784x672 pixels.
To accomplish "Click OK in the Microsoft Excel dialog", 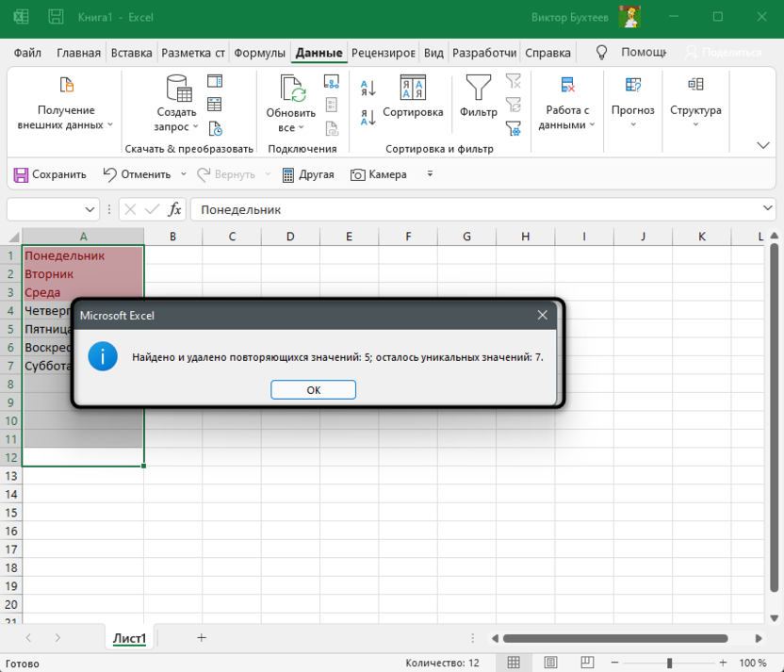I will pos(313,390).
